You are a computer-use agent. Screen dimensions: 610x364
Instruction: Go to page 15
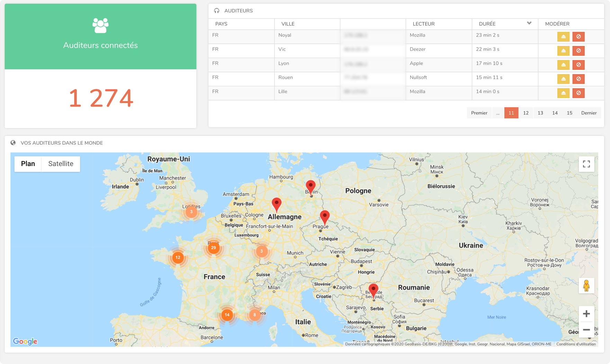click(x=569, y=113)
